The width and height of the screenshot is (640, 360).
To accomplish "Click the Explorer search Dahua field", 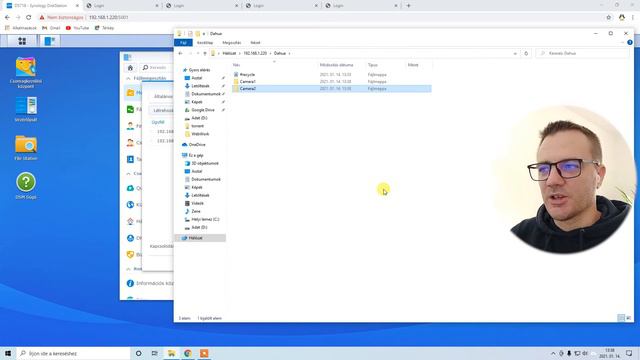I will point(582,53).
